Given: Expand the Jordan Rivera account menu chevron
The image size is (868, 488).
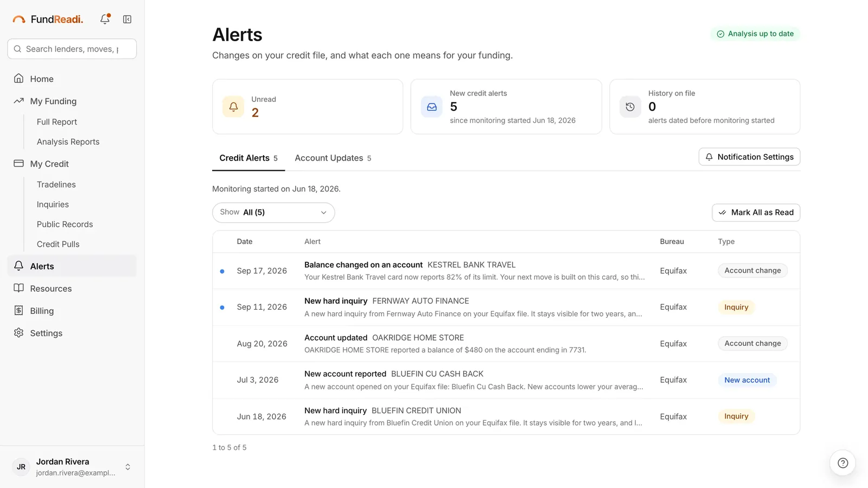Looking at the screenshot, I should [128, 467].
